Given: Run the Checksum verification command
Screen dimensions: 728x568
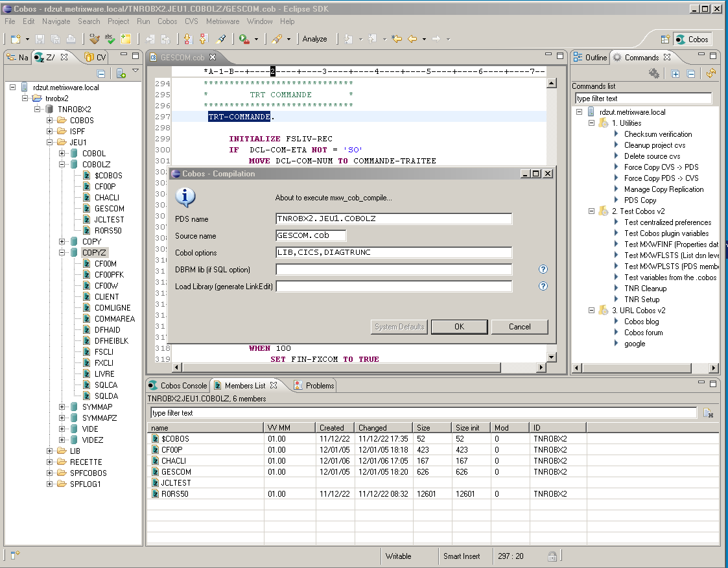Looking at the screenshot, I should pyautogui.click(x=658, y=134).
